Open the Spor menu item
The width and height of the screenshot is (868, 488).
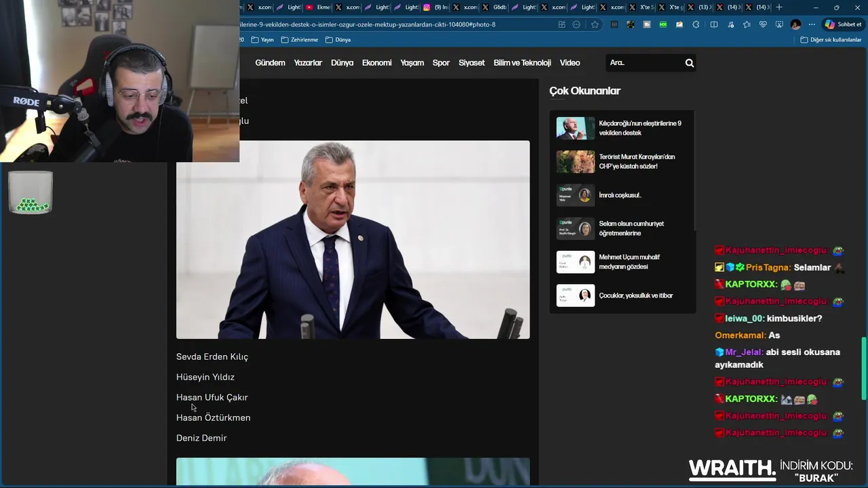[441, 63]
